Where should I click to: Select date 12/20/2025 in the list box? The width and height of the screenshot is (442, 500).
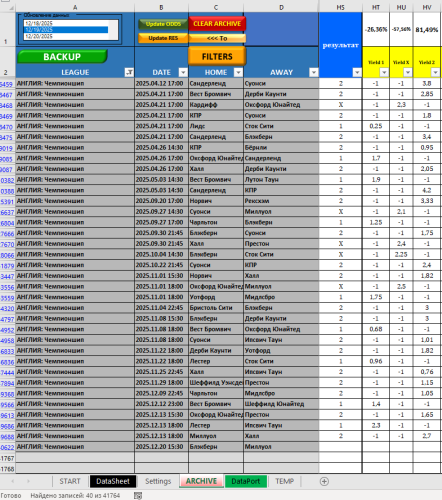tap(66, 36)
